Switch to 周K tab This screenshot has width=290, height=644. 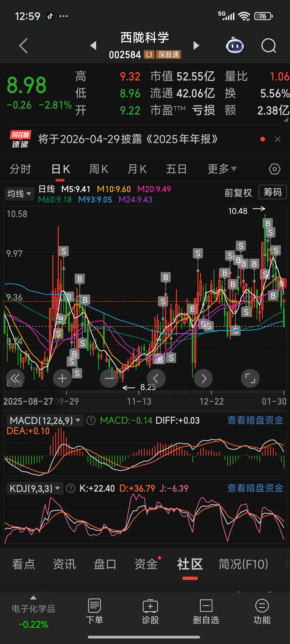pyautogui.click(x=99, y=169)
